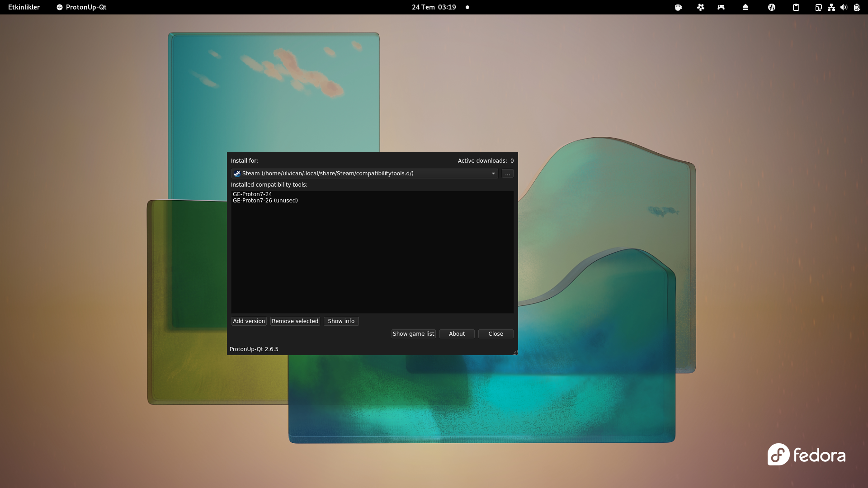Click the fan tray icon

[700, 7]
